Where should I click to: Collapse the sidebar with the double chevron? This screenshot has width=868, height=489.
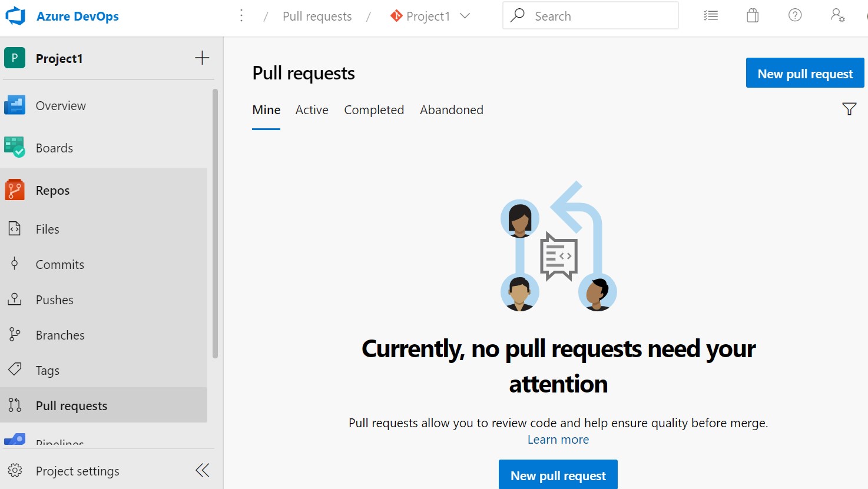click(x=202, y=470)
